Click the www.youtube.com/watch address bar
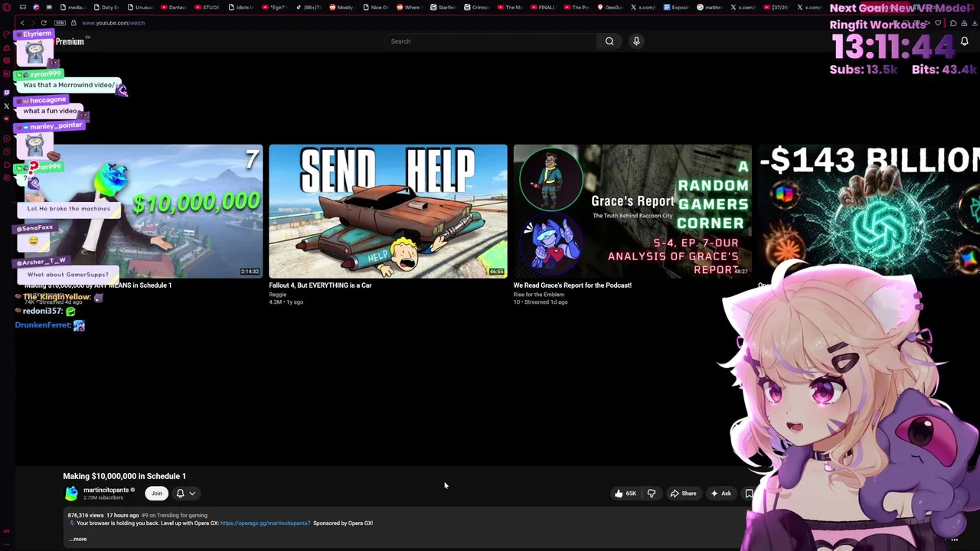Viewport: 980px width, 551px height. point(113,23)
